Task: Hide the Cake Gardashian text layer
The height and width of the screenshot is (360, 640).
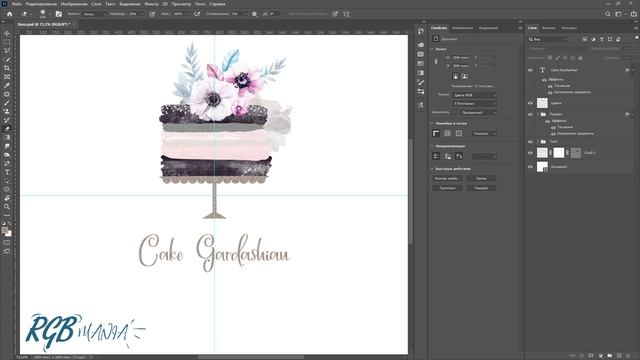Action: pyautogui.click(x=530, y=70)
